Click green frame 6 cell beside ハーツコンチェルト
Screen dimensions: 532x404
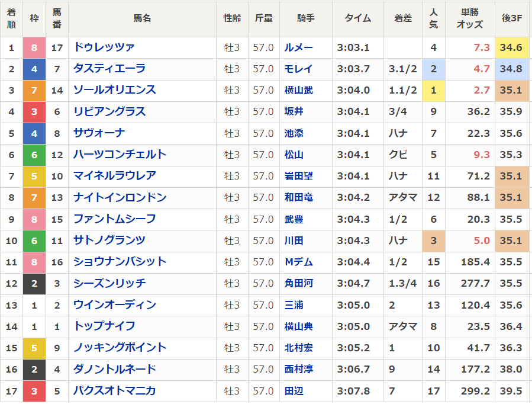click(34, 155)
